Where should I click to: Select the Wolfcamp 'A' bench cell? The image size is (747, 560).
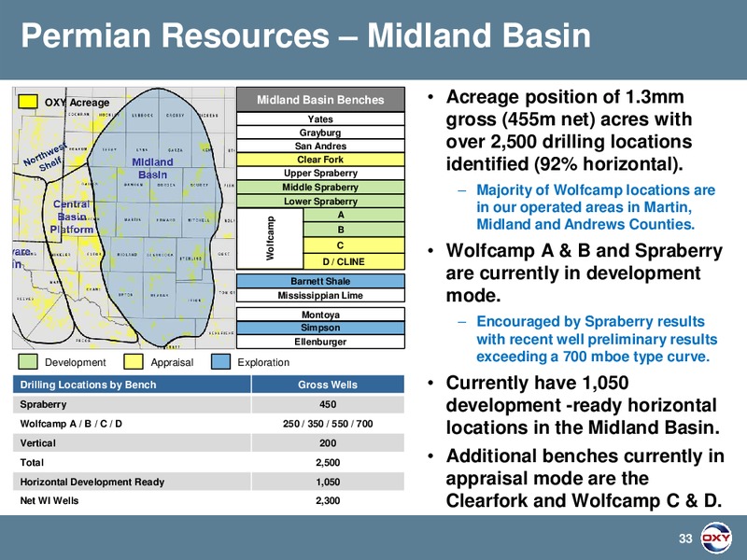354,215
